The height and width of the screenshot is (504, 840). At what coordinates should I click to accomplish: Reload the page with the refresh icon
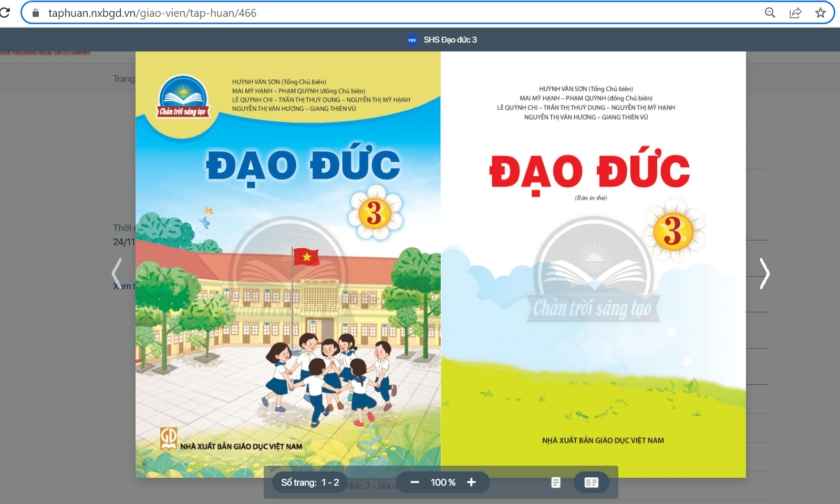coord(5,13)
